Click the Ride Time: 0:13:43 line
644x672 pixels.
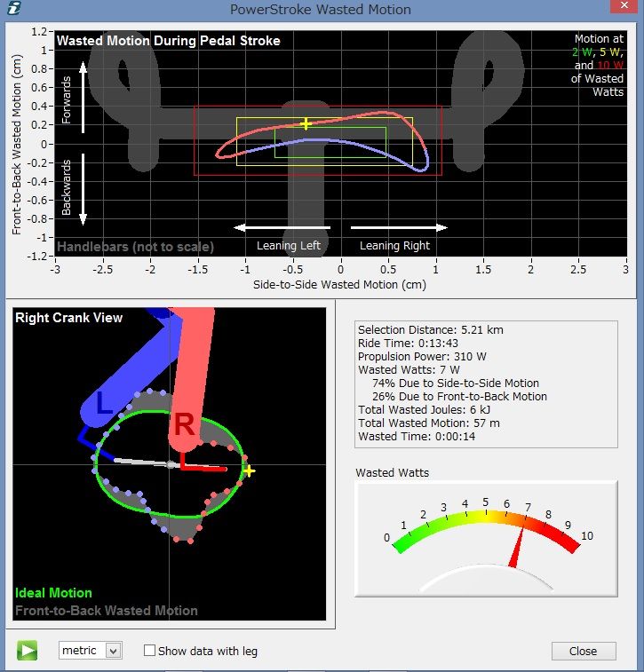(x=408, y=343)
